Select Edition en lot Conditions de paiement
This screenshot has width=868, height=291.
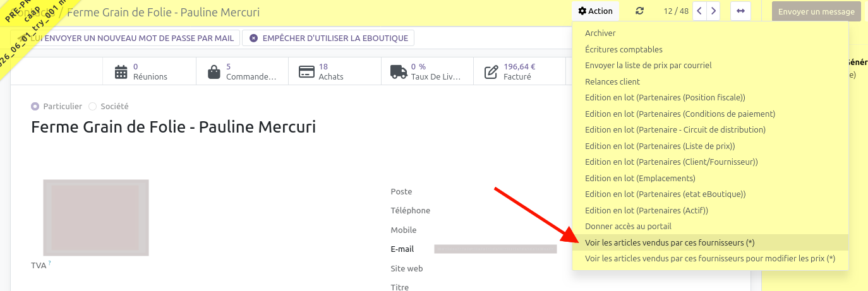710,114
